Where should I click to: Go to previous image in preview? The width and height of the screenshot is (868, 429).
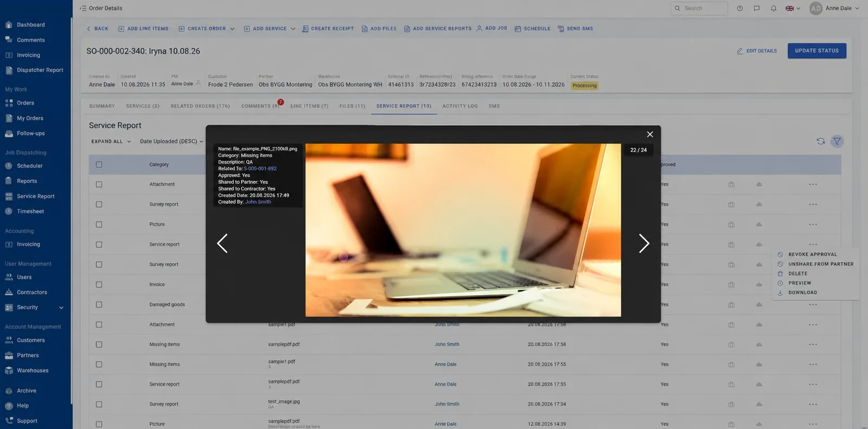point(222,244)
